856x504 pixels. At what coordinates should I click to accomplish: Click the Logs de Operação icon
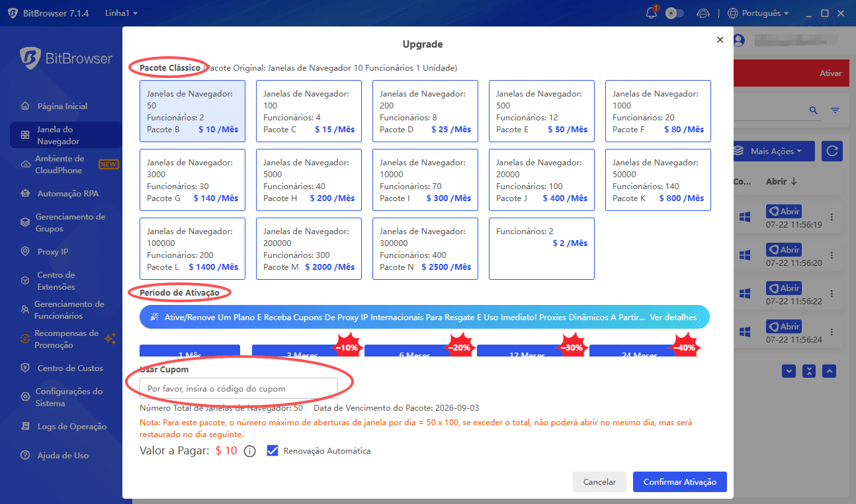pos(25,427)
